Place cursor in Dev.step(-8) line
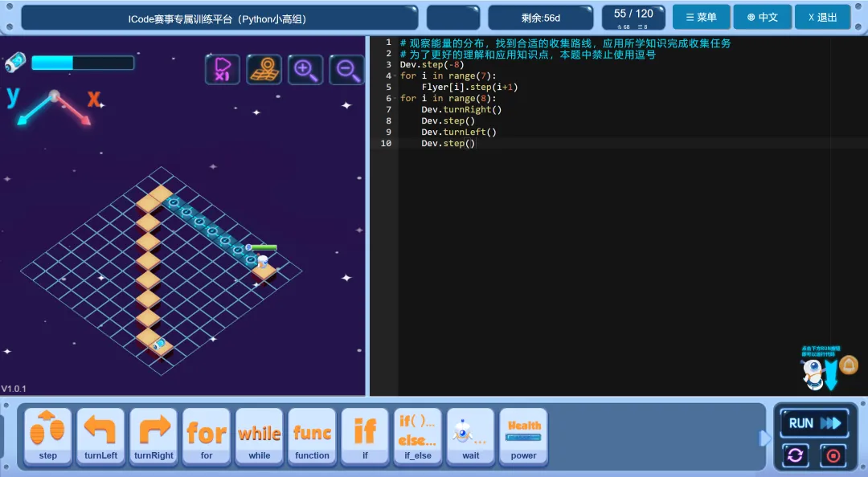 pos(432,65)
